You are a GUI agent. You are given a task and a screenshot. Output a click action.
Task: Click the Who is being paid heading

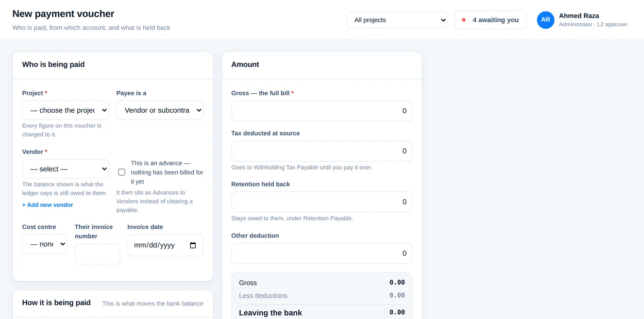point(53,64)
